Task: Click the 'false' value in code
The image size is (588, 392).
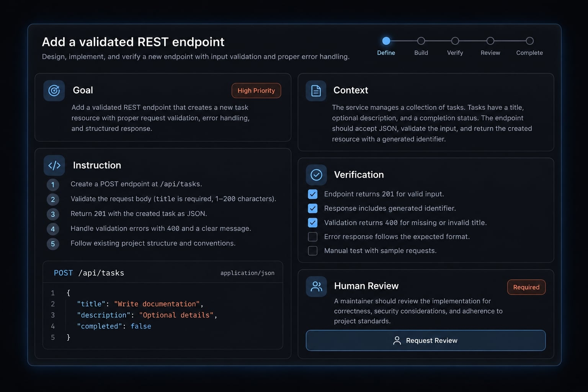Action: pos(141,326)
